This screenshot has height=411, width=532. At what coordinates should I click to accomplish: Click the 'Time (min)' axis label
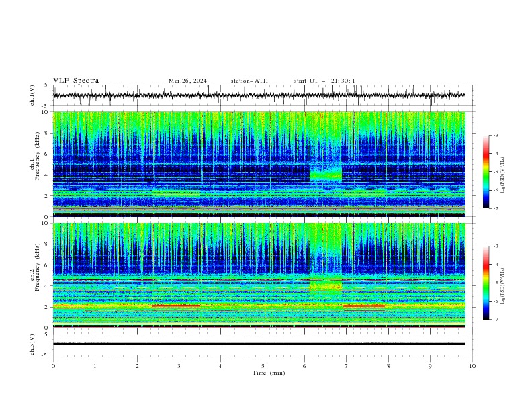coord(269,373)
